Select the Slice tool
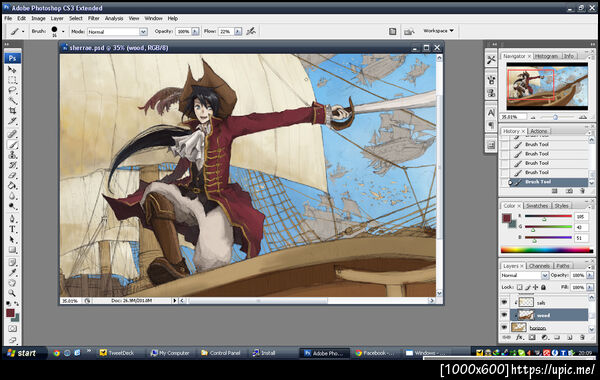600x380 pixels. pyautogui.click(x=12, y=121)
